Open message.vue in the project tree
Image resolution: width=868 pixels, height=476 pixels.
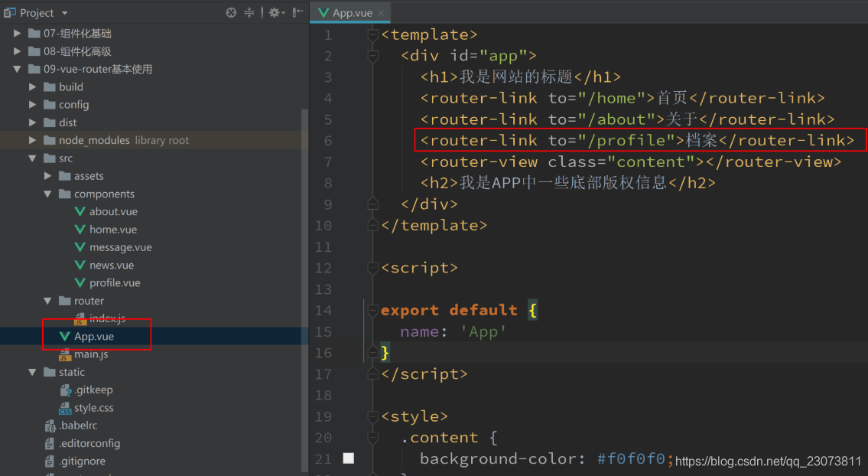[121, 247]
